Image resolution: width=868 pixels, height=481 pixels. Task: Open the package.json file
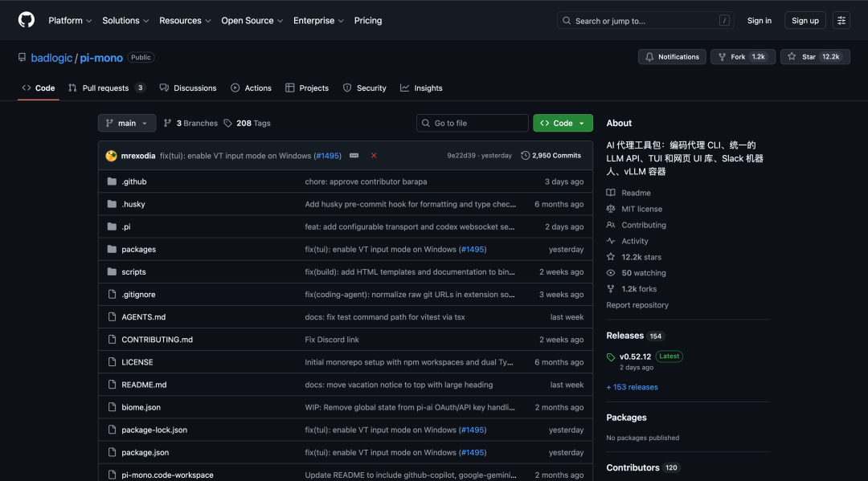[145, 452]
